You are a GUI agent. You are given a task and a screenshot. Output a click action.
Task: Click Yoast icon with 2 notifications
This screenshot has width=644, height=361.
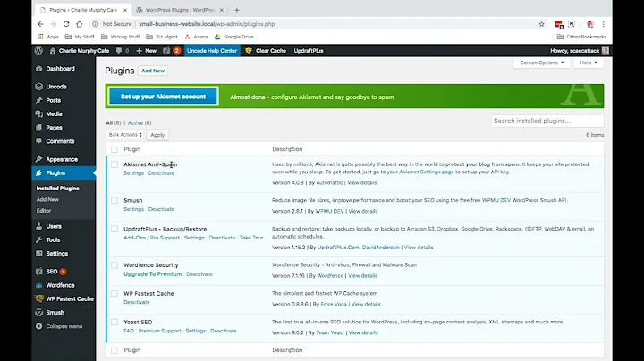(x=172, y=50)
